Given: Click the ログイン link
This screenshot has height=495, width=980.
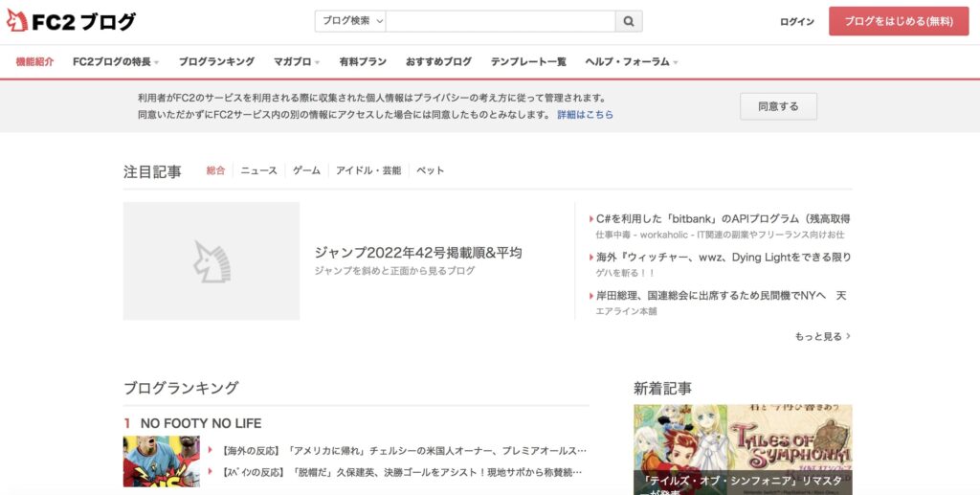Looking at the screenshot, I should pyautogui.click(x=797, y=22).
